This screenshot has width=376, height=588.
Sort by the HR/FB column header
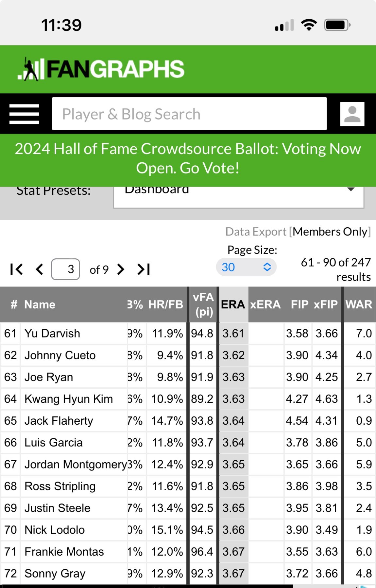tap(165, 304)
